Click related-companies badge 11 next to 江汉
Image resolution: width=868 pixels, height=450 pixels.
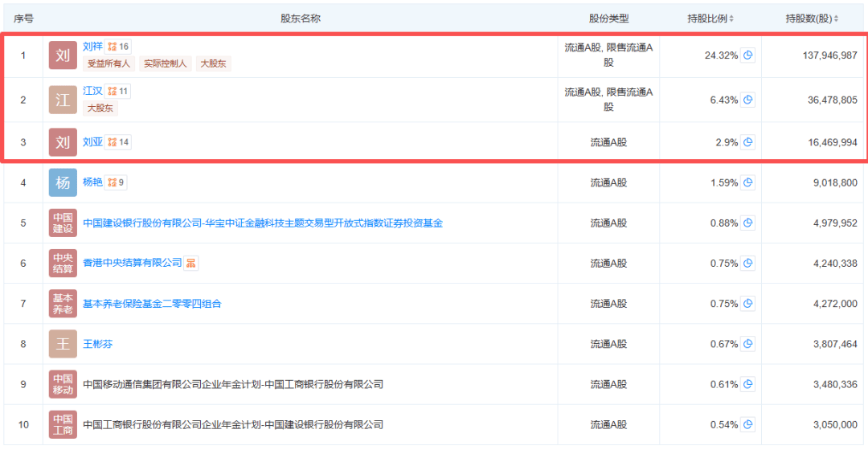point(118,92)
